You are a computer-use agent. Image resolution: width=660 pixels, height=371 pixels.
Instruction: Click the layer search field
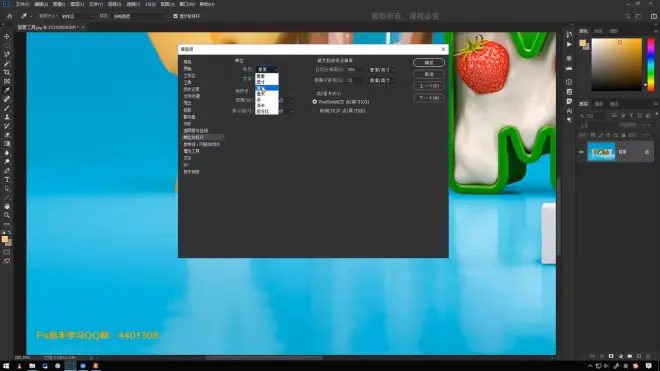tap(593, 115)
